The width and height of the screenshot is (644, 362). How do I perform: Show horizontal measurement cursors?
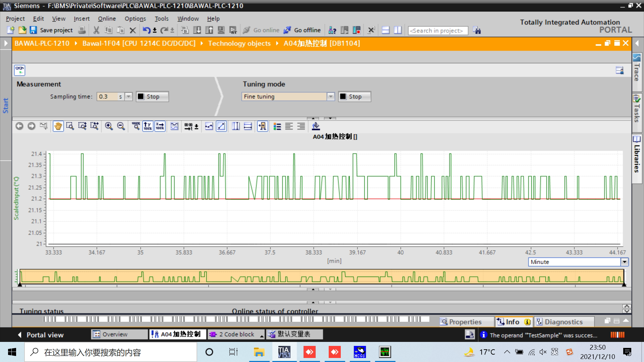coord(248,126)
